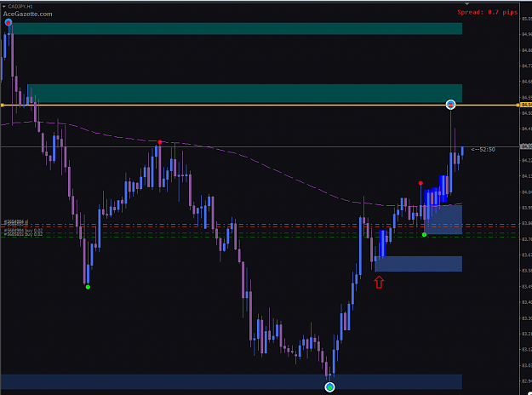Select the circled red marker above the first candles
The width and height of the screenshot is (532, 395).
point(9,22)
